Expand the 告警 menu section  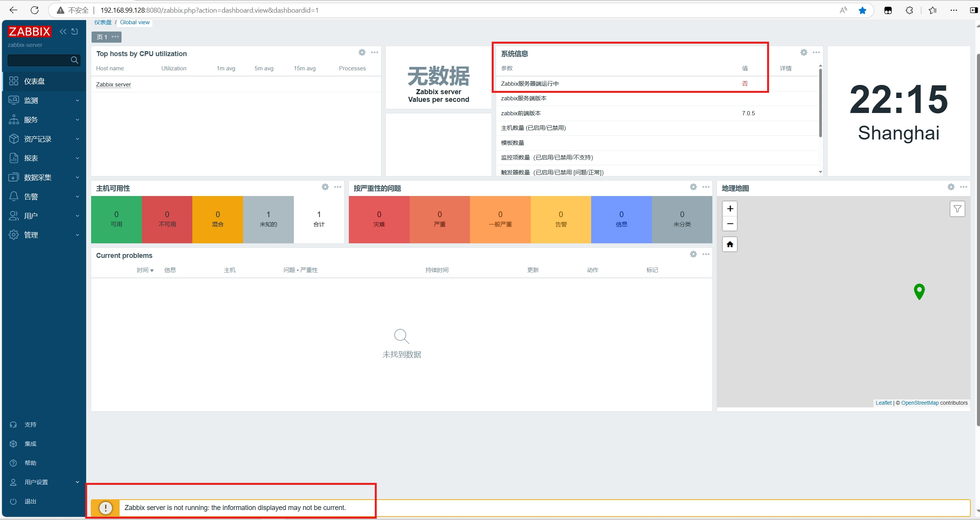44,196
